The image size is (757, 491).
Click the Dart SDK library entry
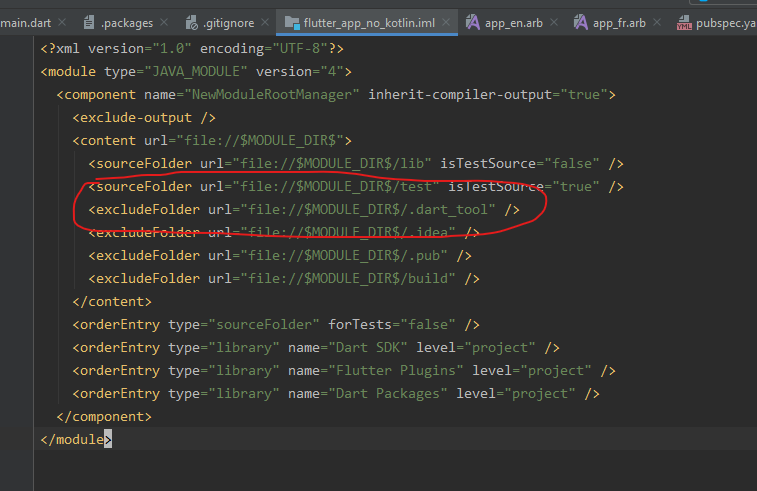(316, 348)
